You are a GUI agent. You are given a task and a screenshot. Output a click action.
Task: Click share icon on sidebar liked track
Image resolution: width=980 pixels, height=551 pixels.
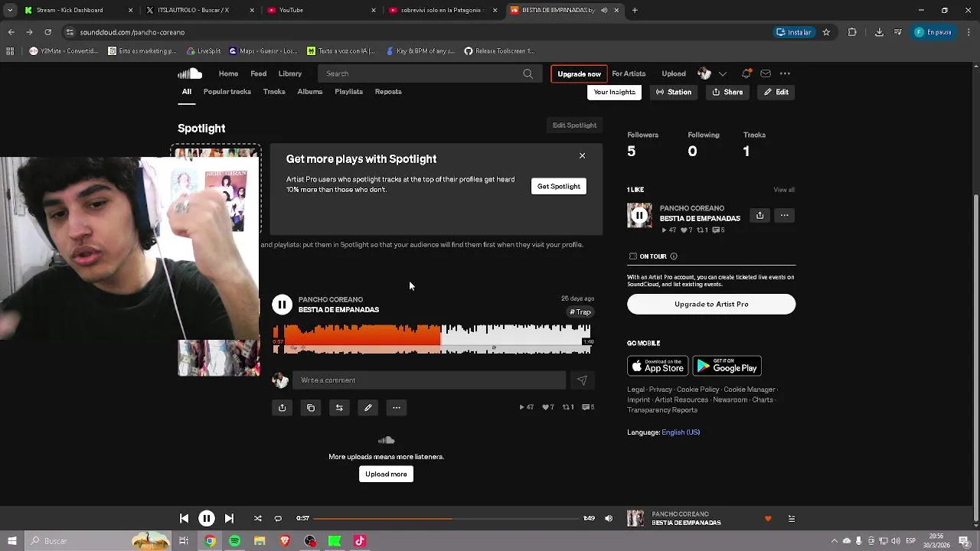[x=759, y=216]
